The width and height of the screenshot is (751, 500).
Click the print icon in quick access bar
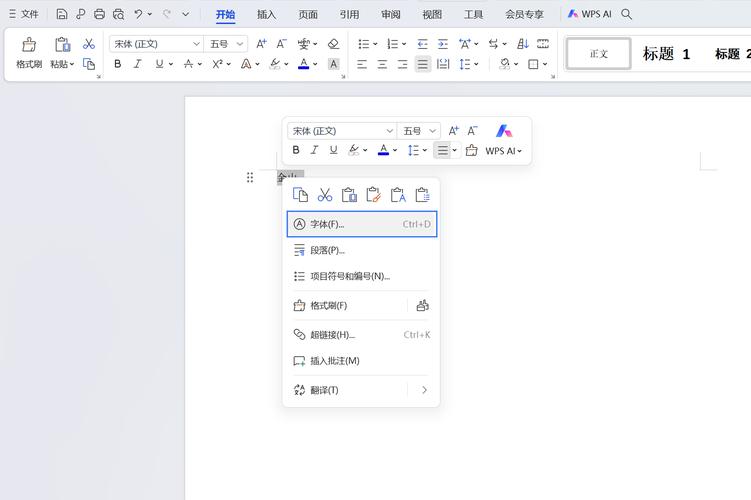pos(99,14)
